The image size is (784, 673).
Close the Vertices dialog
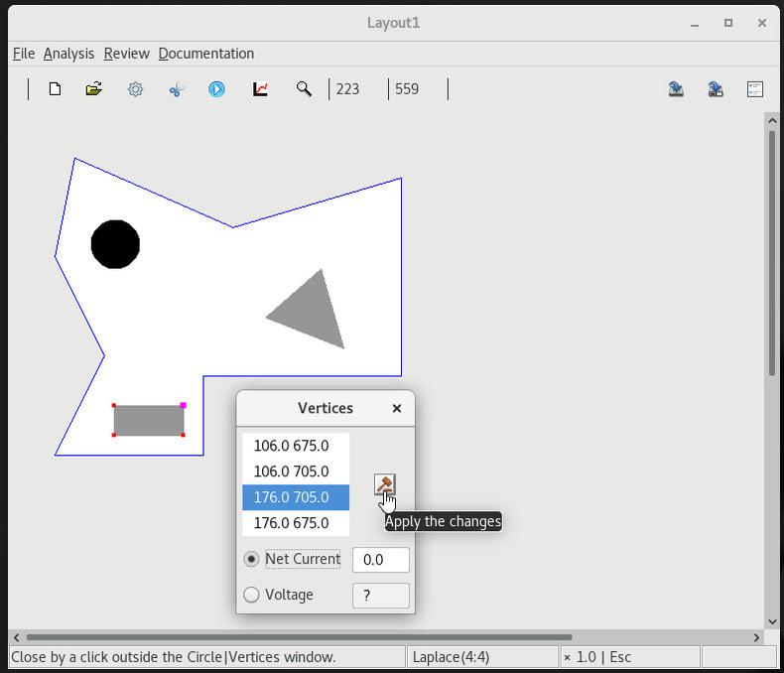(x=397, y=408)
